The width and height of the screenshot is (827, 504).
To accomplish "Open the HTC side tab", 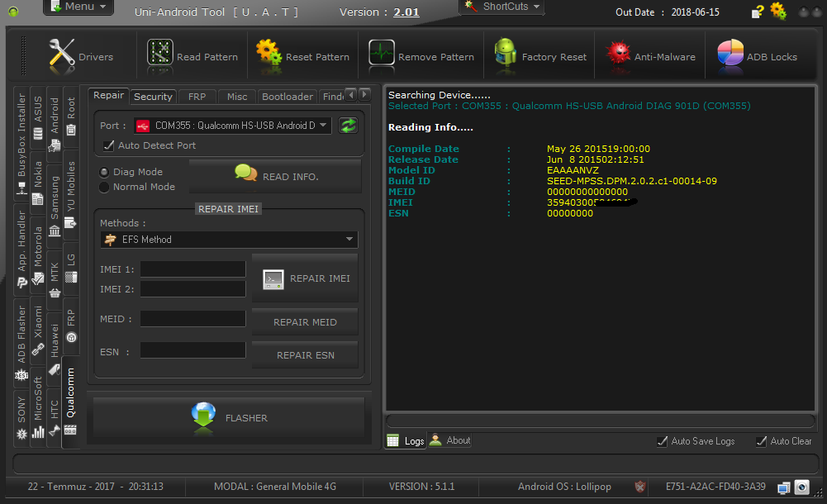I will (x=55, y=418).
